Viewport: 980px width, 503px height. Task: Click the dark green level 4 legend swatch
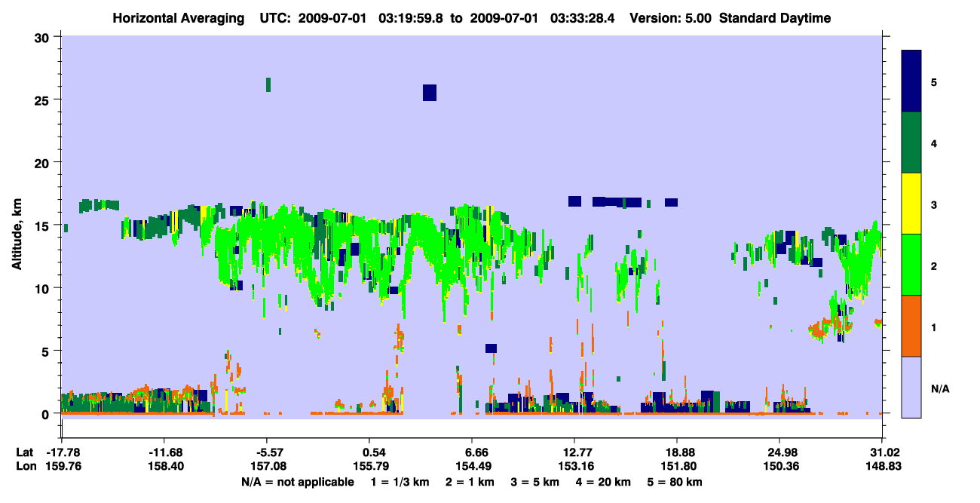(x=911, y=143)
